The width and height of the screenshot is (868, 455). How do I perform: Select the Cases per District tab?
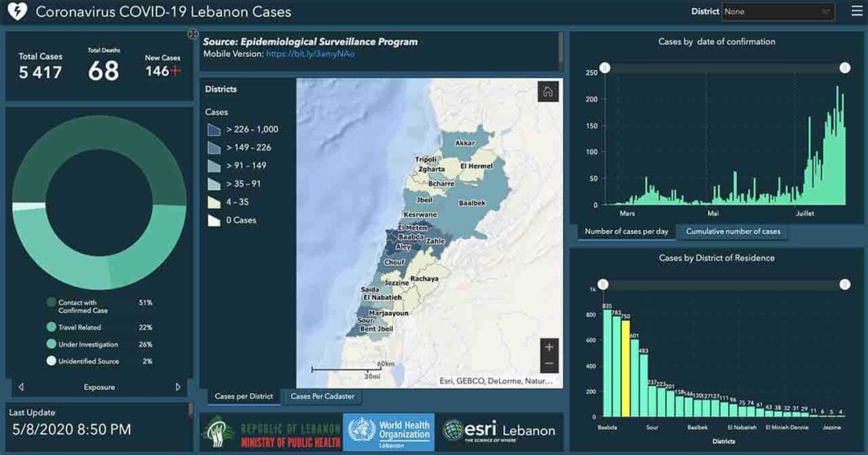pos(243,396)
